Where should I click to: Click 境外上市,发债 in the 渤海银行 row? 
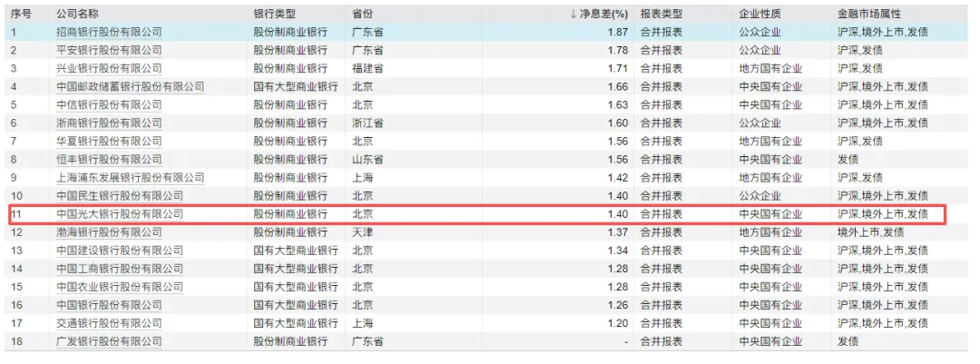[x=870, y=232]
